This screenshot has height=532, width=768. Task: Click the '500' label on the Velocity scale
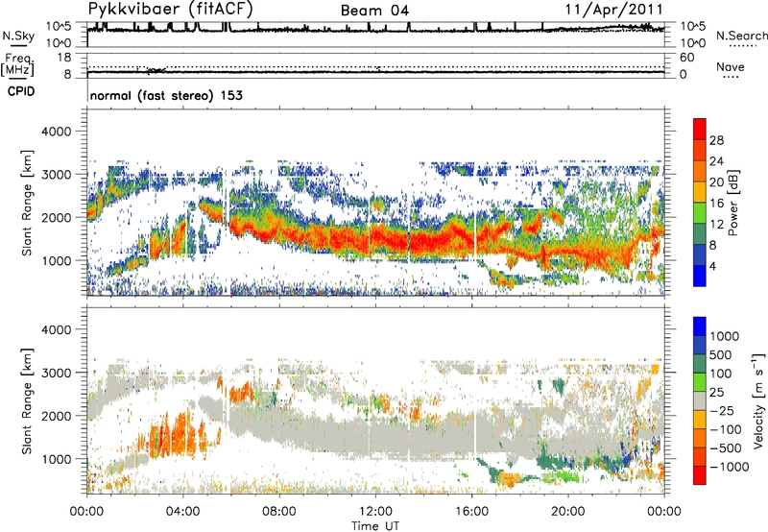[x=721, y=354]
